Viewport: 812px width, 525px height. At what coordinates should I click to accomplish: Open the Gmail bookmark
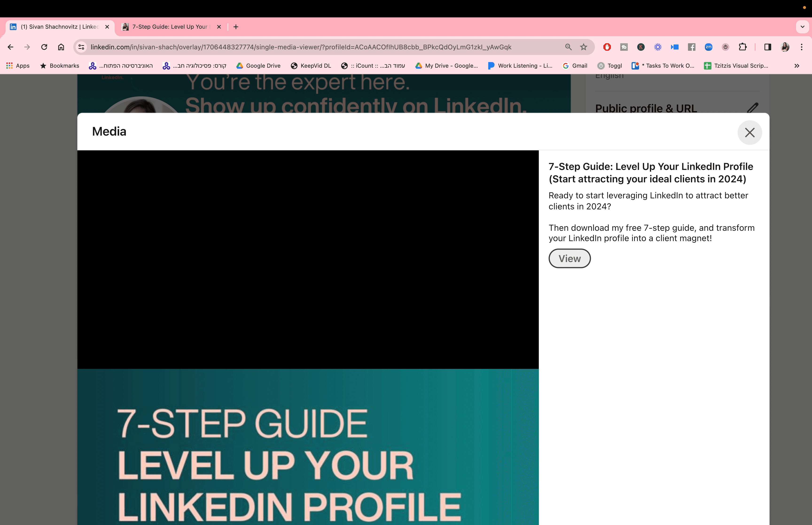(575, 66)
